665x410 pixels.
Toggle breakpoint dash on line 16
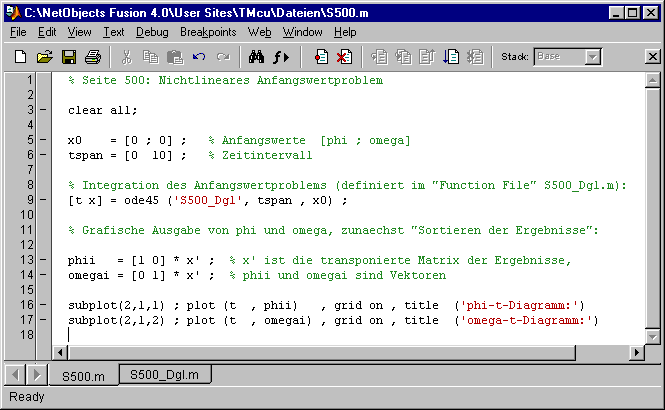(x=43, y=305)
